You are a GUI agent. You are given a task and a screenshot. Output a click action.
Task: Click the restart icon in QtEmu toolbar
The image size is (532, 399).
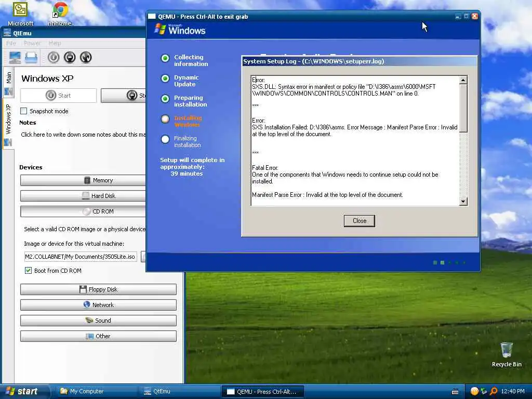pyautogui.click(x=86, y=57)
